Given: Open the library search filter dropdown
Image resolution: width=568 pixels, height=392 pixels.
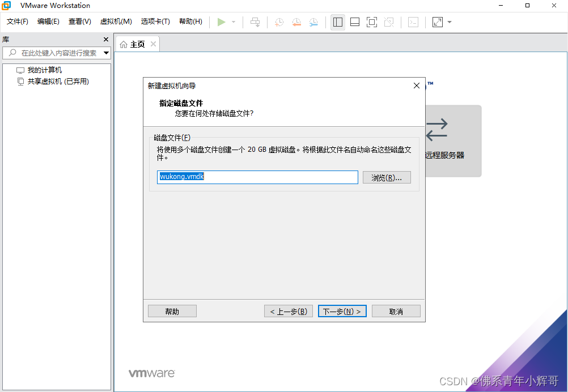Looking at the screenshot, I should [106, 53].
